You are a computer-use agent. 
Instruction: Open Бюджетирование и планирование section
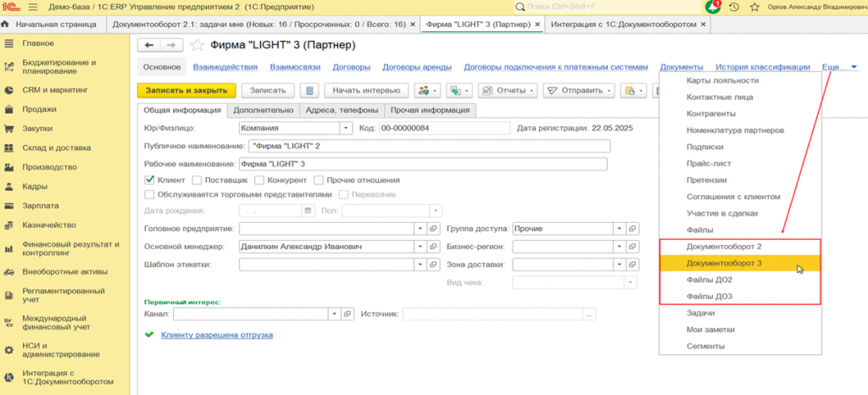click(x=58, y=67)
